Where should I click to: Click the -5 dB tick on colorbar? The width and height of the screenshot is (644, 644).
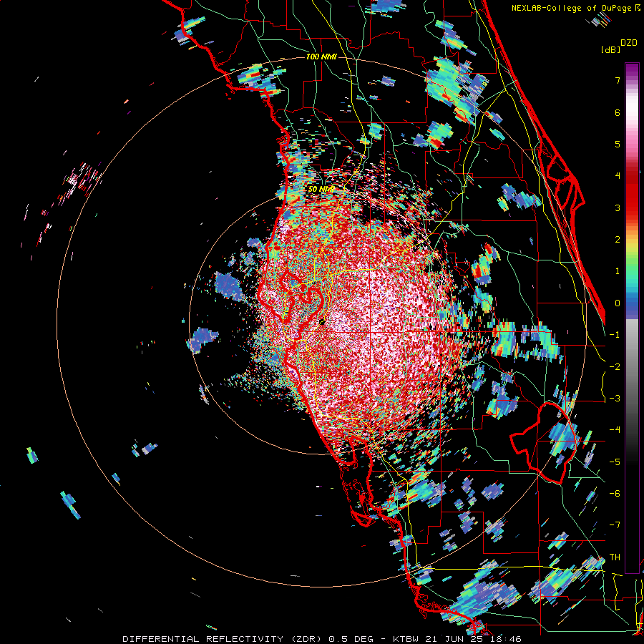click(615, 462)
